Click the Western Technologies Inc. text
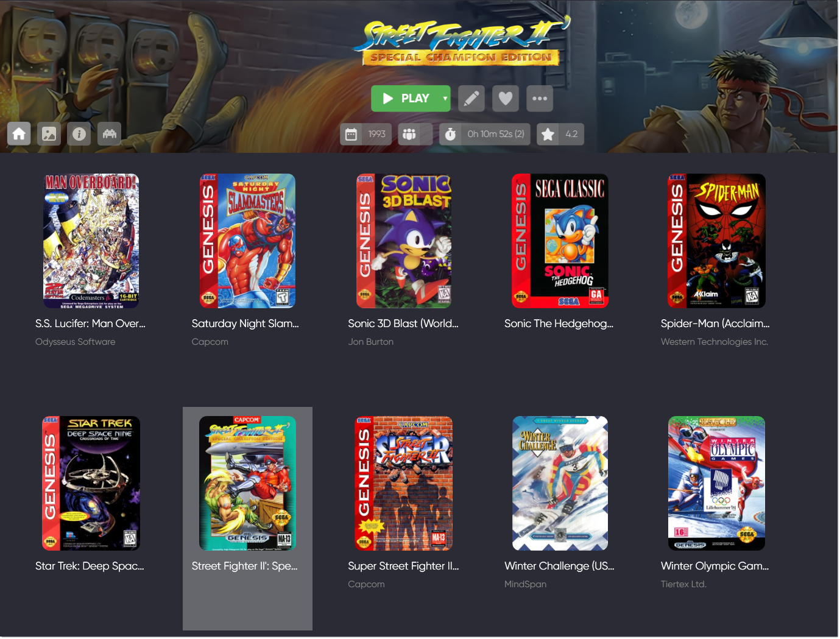840x639 pixels. coord(714,342)
